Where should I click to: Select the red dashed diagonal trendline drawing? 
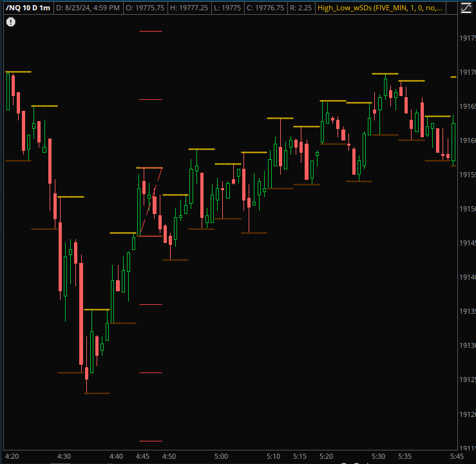tap(150, 202)
